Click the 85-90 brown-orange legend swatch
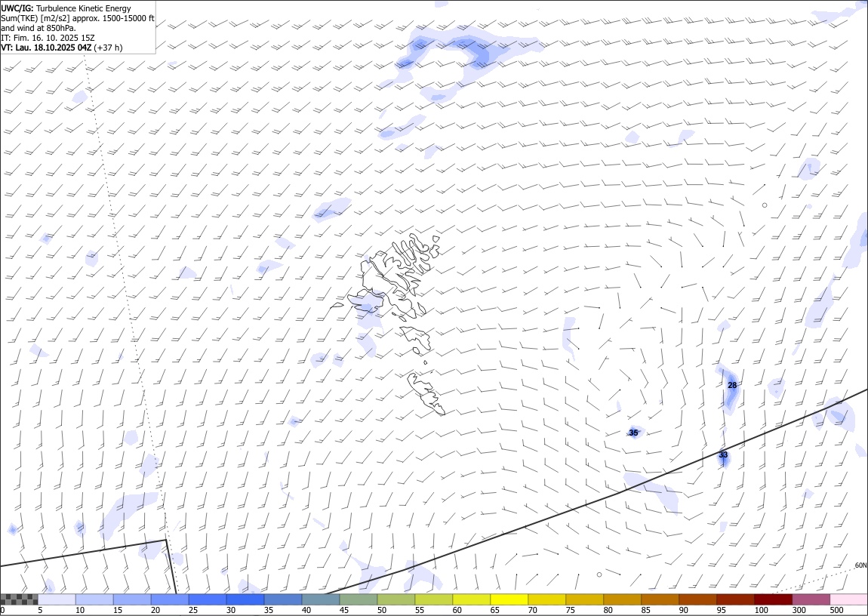The image size is (868, 616). pyautogui.click(x=660, y=599)
